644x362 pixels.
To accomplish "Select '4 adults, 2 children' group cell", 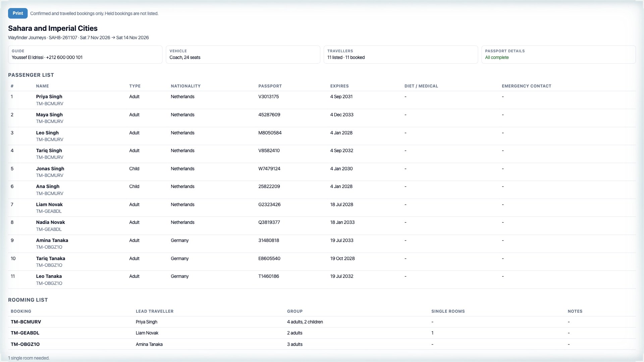I will tap(305, 322).
